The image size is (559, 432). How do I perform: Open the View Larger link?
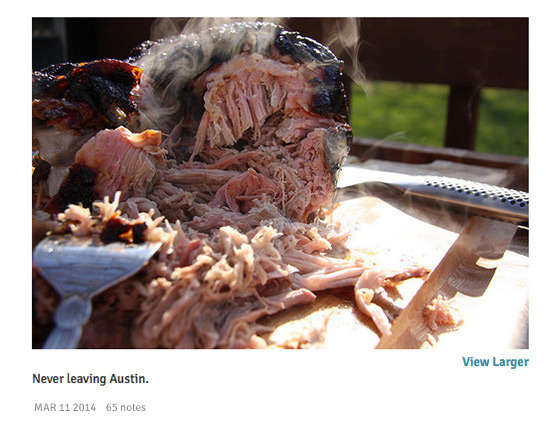point(495,362)
